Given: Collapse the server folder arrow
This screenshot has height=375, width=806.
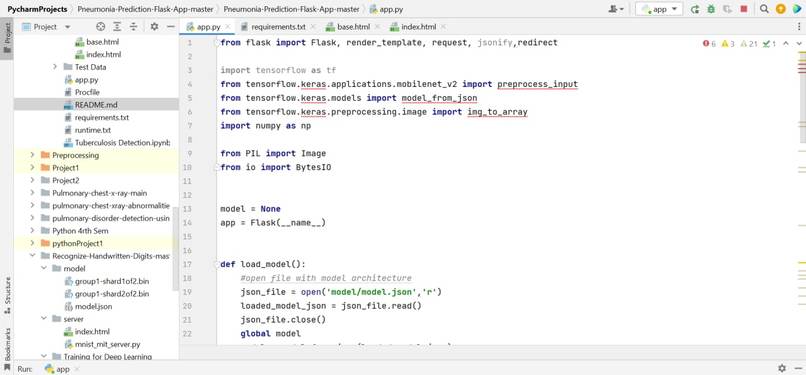Looking at the screenshot, I should pos(44,319).
